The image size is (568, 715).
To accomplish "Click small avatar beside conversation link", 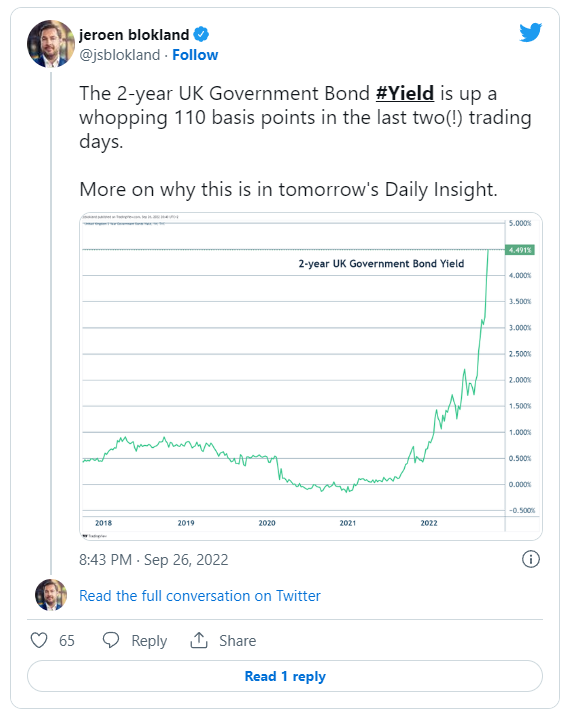I will click(x=51, y=595).
